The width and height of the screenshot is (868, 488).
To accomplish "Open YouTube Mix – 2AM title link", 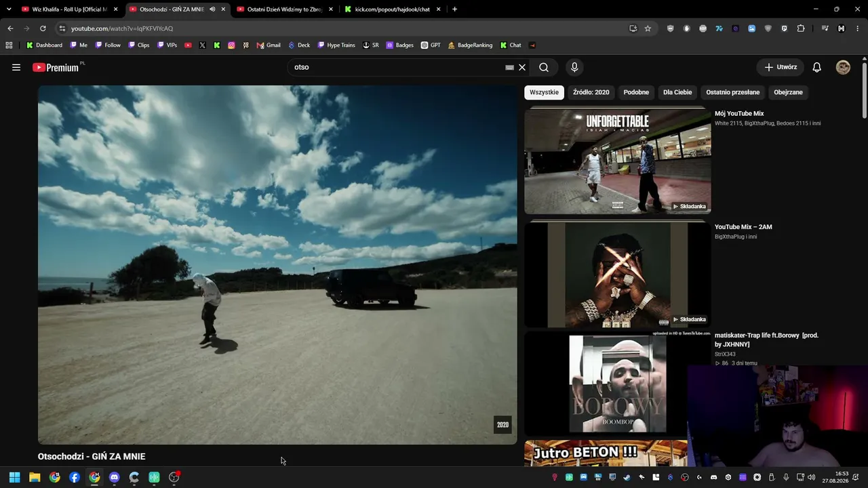I will (743, 226).
